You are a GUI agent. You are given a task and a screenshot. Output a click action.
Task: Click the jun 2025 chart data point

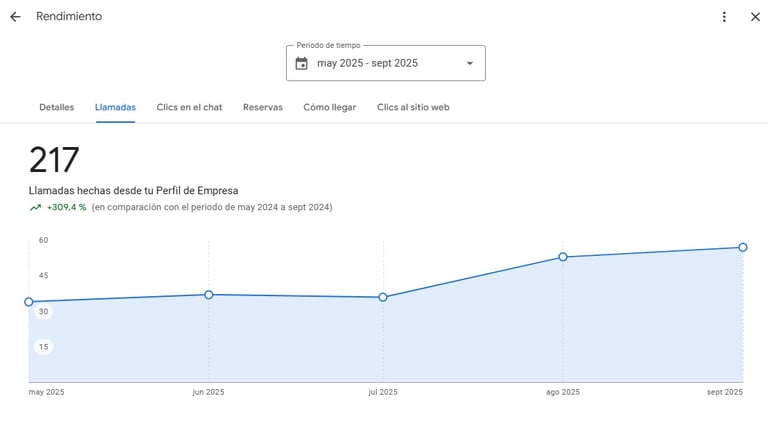click(208, 295)
